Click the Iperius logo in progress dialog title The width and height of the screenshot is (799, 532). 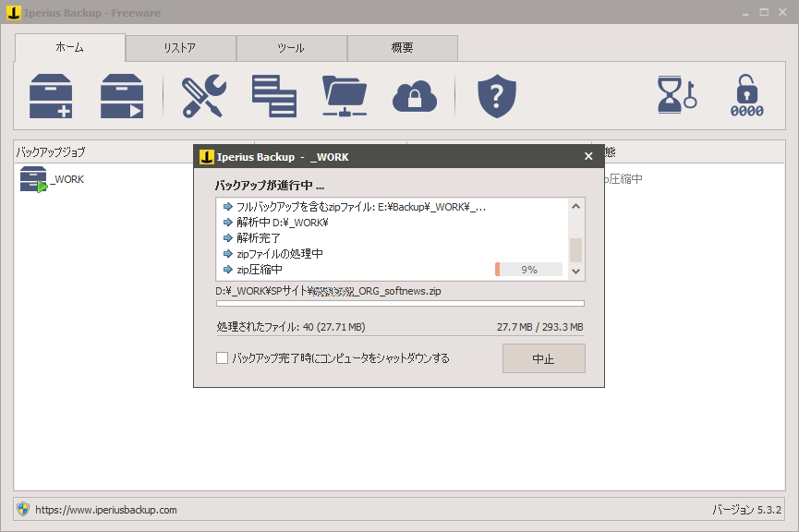[206, 157]
